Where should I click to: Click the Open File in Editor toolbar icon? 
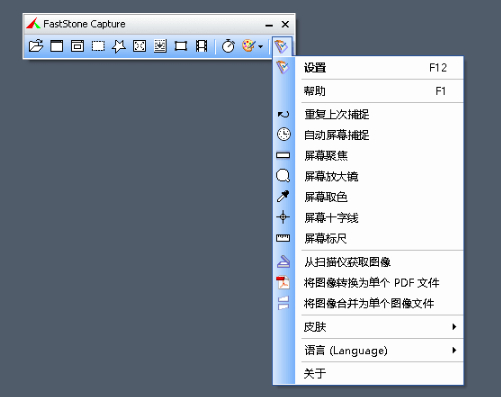pyautogui.click(x=36, y=46)
